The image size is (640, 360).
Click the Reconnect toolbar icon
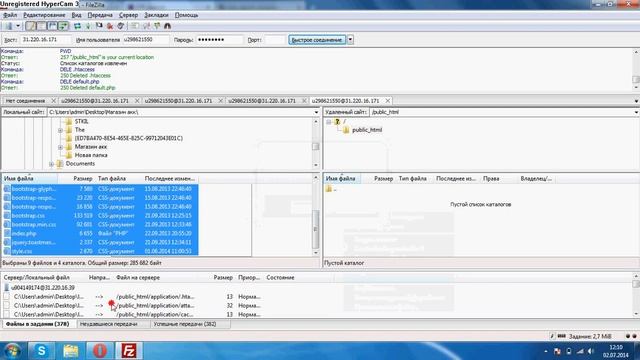pos(120,26)
